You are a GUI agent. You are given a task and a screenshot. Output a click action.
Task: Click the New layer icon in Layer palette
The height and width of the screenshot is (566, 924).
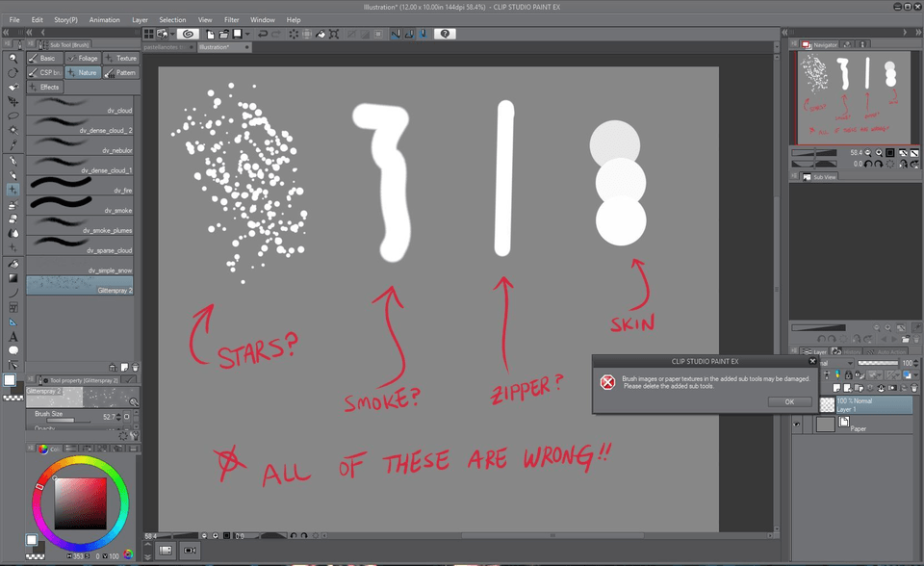coord(836,388)
